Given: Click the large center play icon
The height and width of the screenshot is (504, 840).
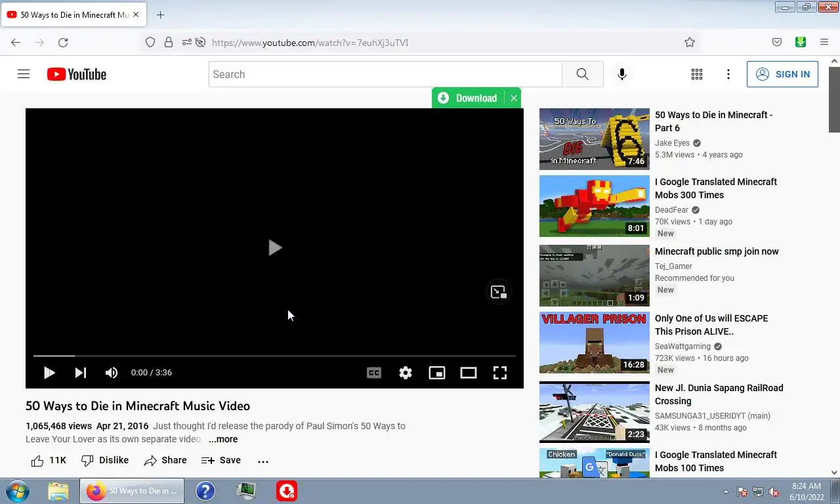Looking at the screenshot, I should (275, 247).
